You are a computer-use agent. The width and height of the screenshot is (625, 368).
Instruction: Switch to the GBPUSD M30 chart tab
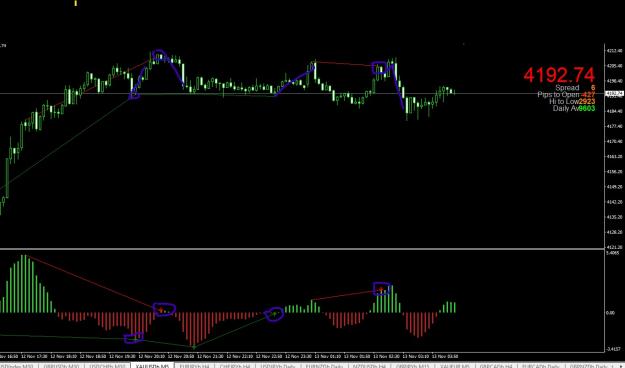(60, 365)
